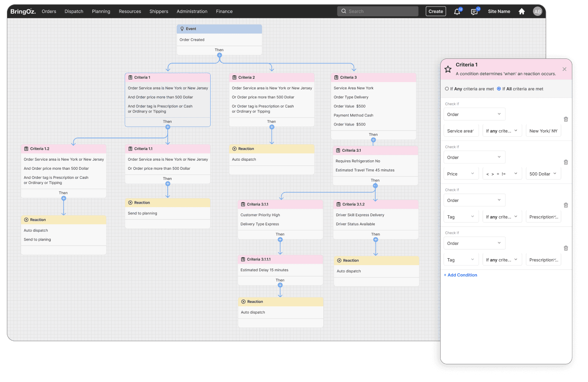Viewport: 588px width, 382px height.
Task: Delete the Price condition with trash icon
Action: click(x=566, y=162)
